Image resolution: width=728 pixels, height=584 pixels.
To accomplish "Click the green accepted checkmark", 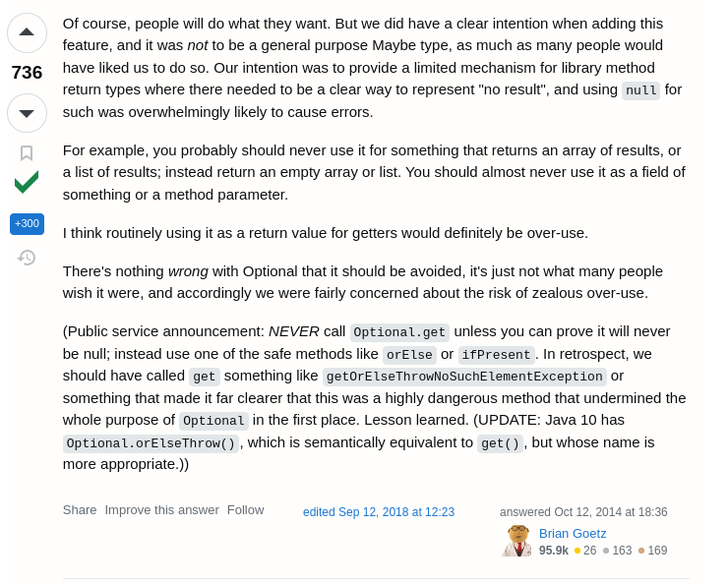I will pyautogui.click(x=27, y=182).
